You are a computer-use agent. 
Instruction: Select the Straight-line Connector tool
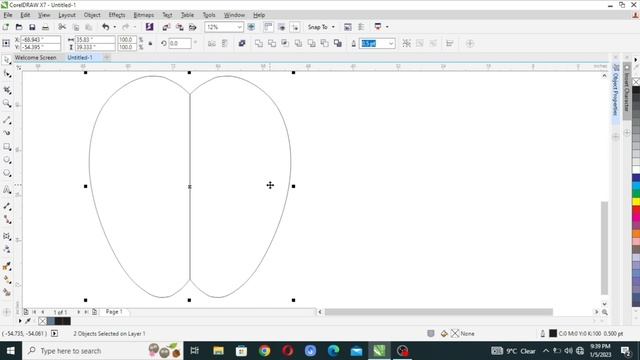click(7, 220)
